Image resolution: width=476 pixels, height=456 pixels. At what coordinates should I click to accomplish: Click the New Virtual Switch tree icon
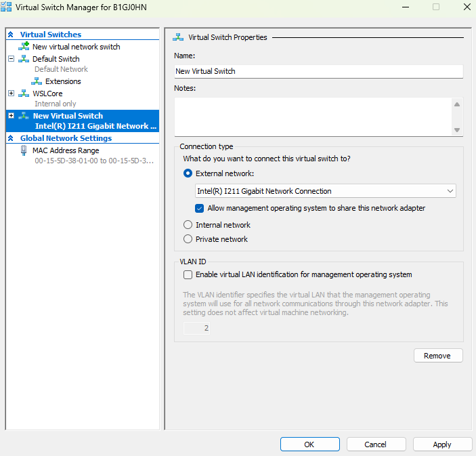tap(24, 116)
